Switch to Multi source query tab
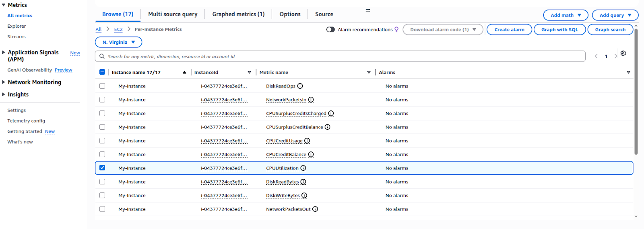Viewport: 644px width, 229px height. pyautogui.click(x=173, y=14)
